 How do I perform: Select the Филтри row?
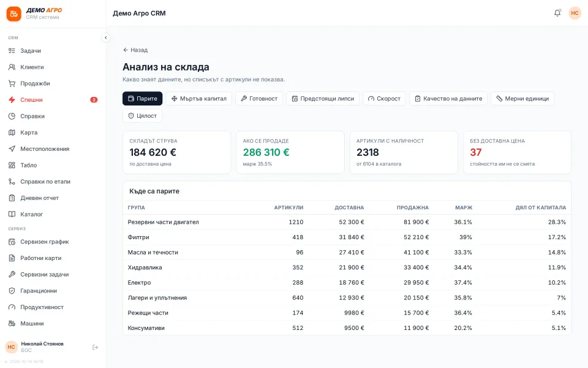tap(347, 237)
